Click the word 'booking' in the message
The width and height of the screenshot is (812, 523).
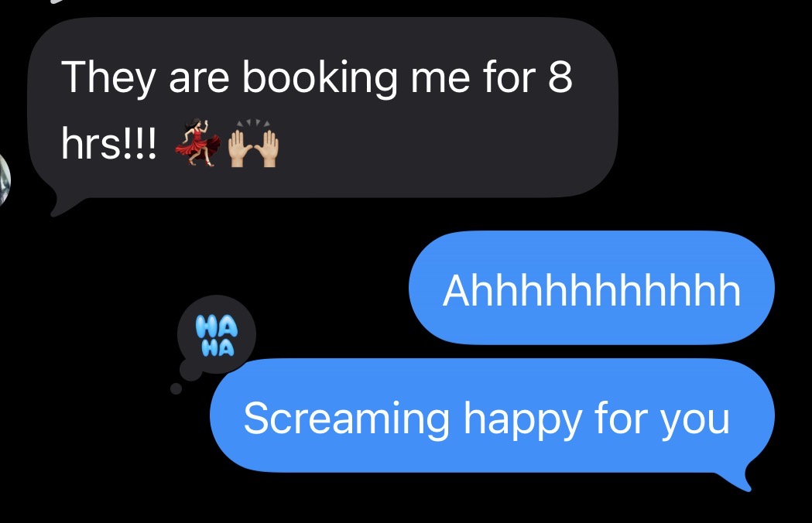tap(320, 79)
